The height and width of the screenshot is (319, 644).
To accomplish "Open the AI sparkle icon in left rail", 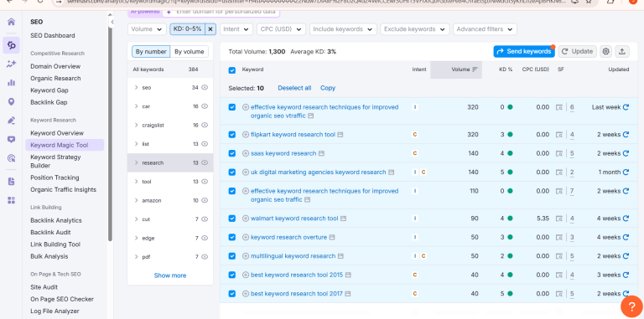I will pos(11,64).
